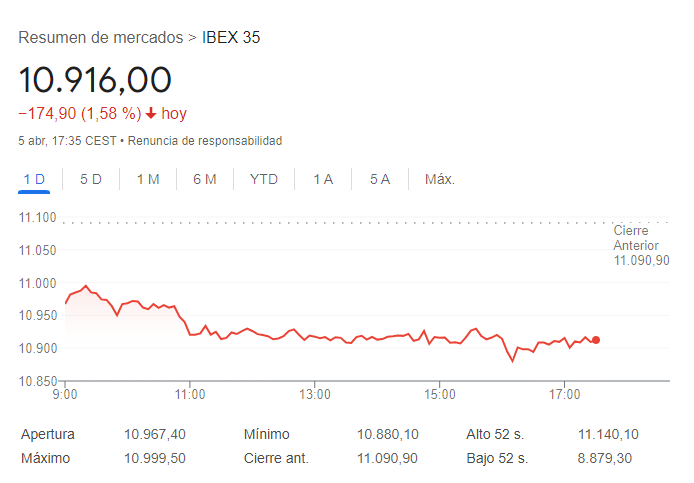Viewport: 694px width, 483px height.
Task: Open the Máx. range tab
Action: tap(440, 179)
